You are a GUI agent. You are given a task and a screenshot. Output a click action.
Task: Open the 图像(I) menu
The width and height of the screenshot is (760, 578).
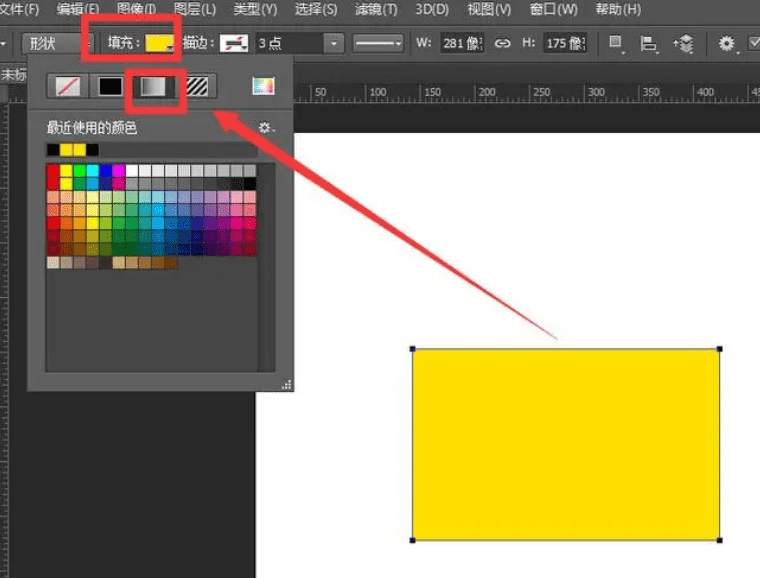136,9
